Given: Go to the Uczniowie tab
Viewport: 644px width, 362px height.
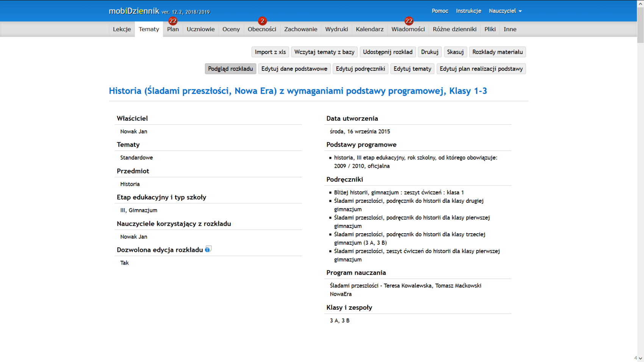Looking at the screenshot, I should point(201,29).
